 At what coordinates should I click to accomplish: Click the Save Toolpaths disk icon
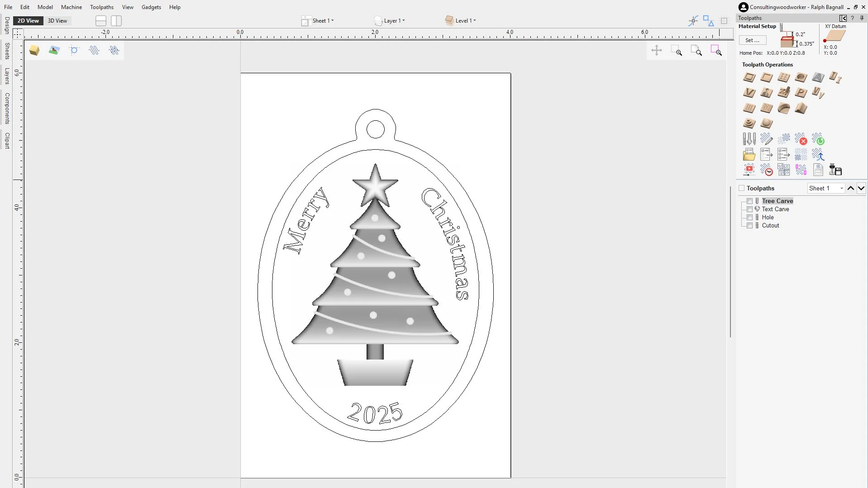point(835,170)
